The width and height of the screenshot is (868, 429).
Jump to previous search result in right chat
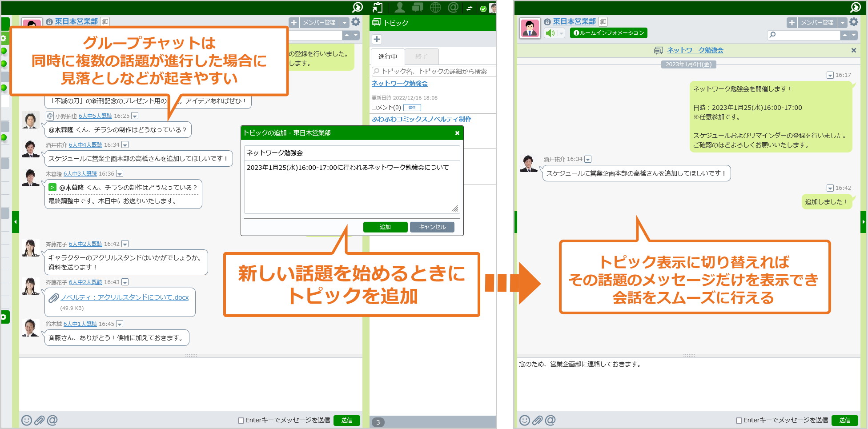coord(845,35)
